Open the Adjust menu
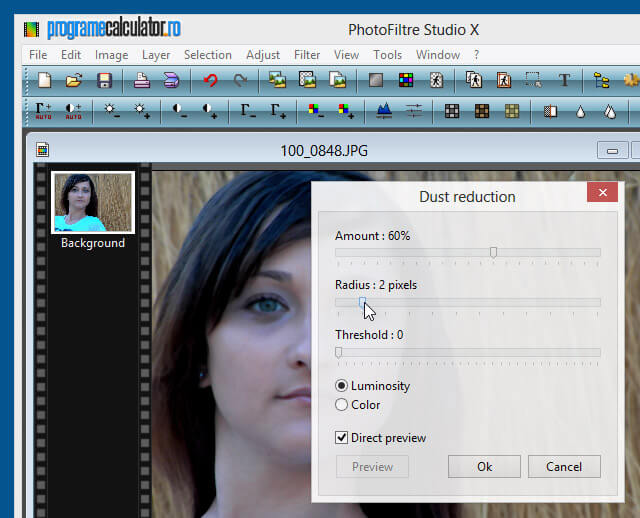640x518 pixels. 263,55
